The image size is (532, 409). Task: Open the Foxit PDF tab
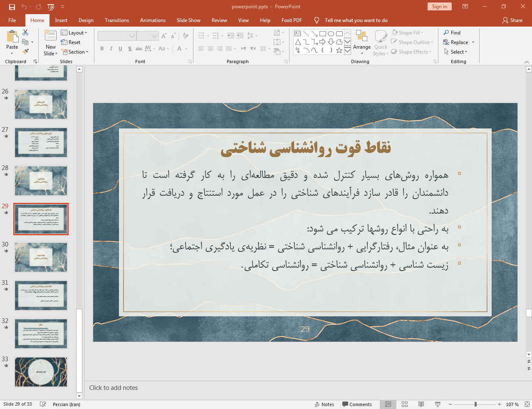click(292, 20)
